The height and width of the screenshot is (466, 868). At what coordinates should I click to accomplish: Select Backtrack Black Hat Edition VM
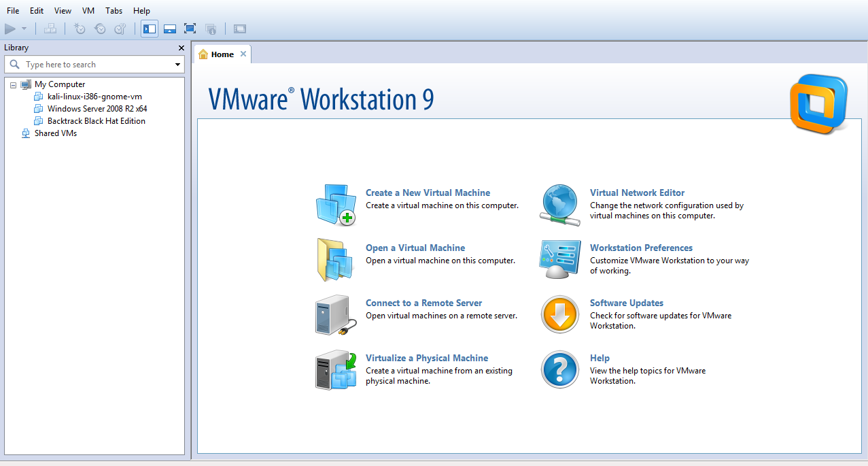(x=97, y=121)
